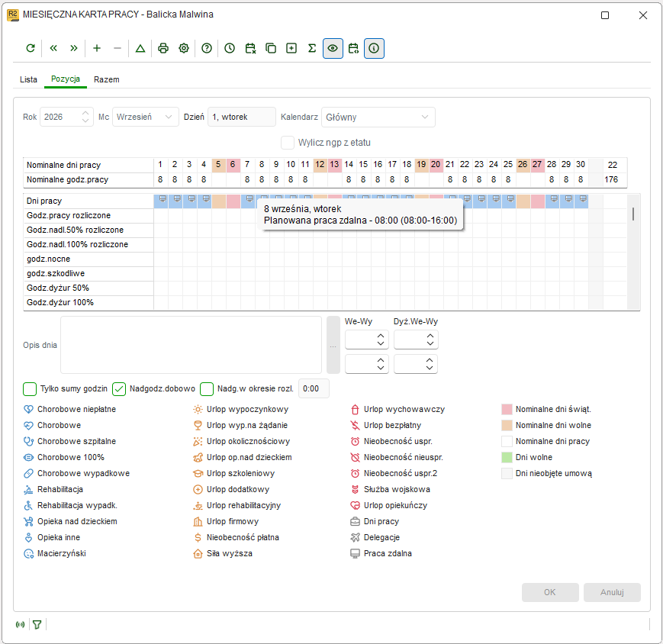The height and width of the screenshot is (644, 663).
Task: Click up arrow on the top We-Wy field
Action: coord(381,336)
